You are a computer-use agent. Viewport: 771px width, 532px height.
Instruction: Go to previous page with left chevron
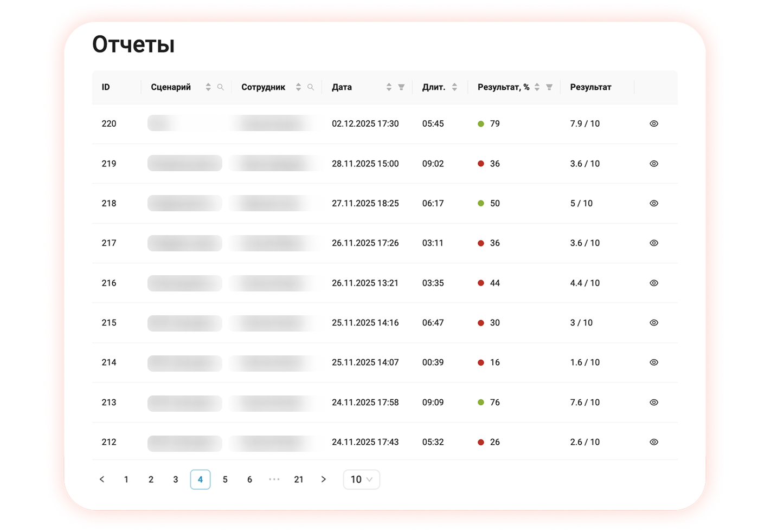click(x=102, y=479)
